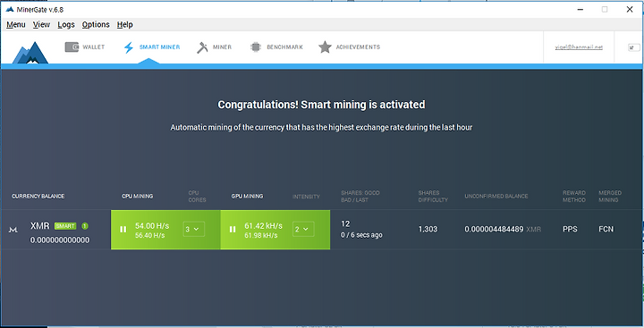This screenshot has height=328, width=644.
Task: Click the lightning bolt Smart Miner icon
Action: (129, 47)
